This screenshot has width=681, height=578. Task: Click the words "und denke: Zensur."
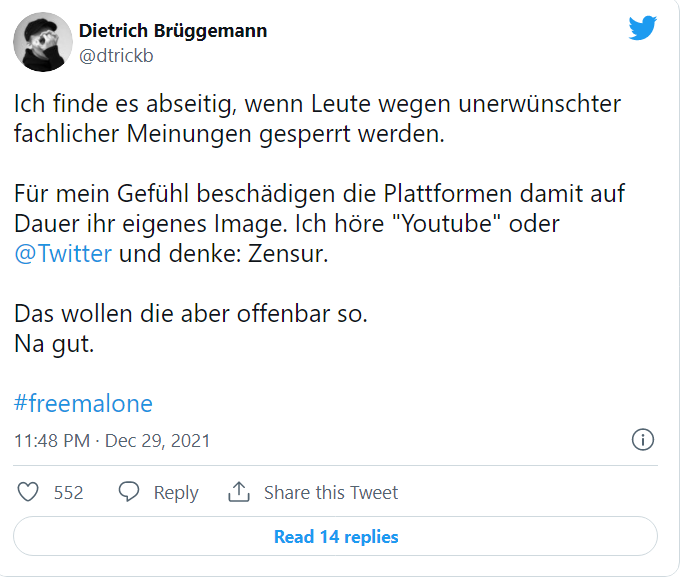(x=224, y=254)
